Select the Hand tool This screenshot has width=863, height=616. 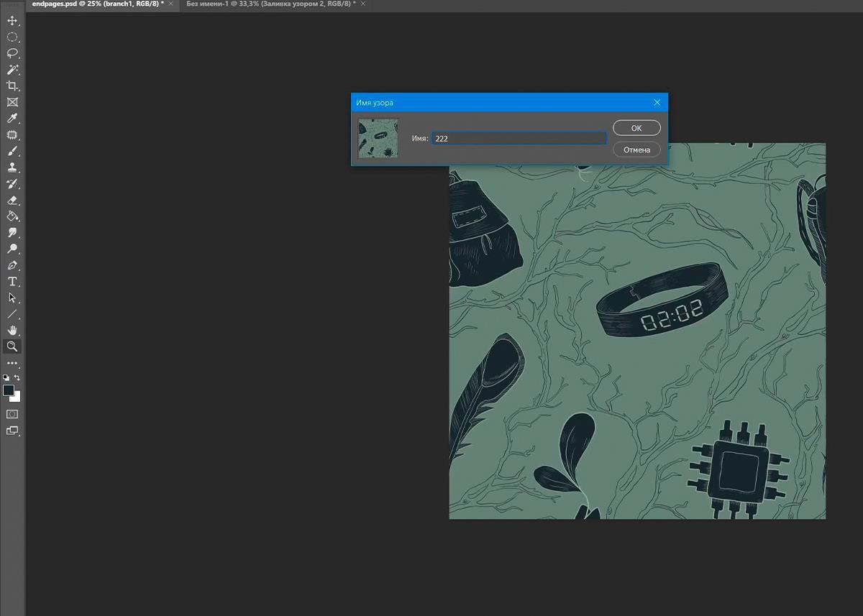[12, 330]
